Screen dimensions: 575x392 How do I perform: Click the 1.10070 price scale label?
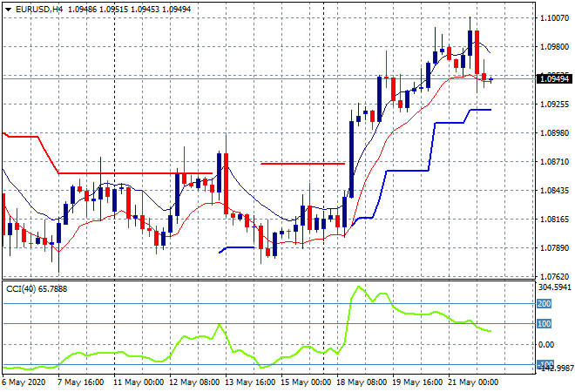[x=555, y=18]
